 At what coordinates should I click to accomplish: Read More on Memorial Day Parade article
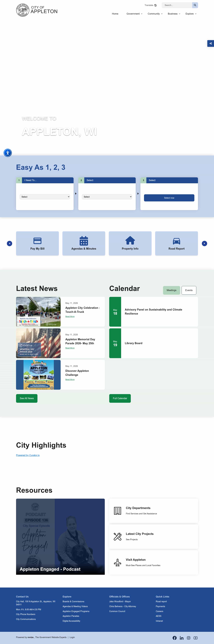[70, 348]
